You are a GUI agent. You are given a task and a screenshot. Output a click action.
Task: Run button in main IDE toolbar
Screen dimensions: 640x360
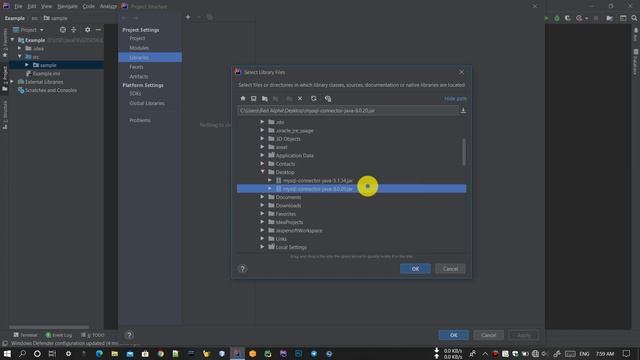click(546, 18)
